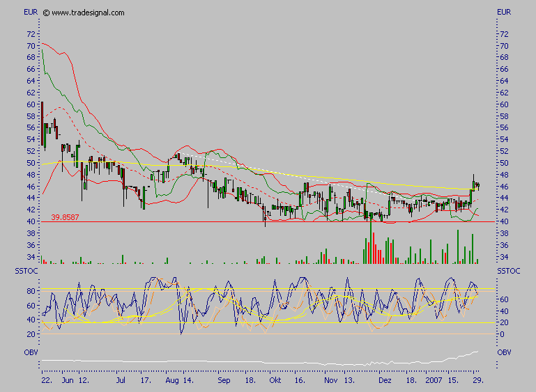Click the left OBV indicator label
The height and width of the screenshot is (392, 536).
[x=31, y=352]
